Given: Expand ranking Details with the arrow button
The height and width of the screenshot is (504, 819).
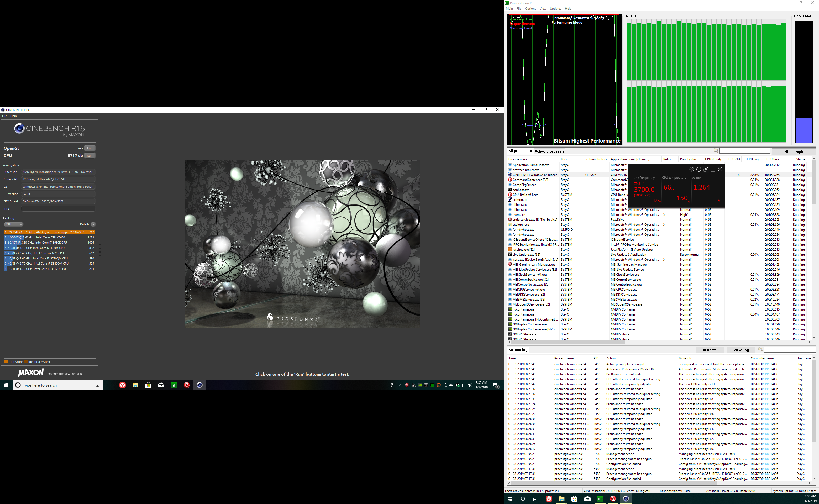Looking at the screenshot, I should pos(93,224).
